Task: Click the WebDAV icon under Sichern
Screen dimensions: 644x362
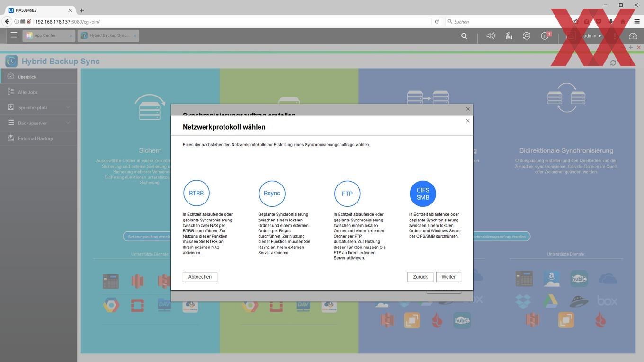Action: [164, 306]
